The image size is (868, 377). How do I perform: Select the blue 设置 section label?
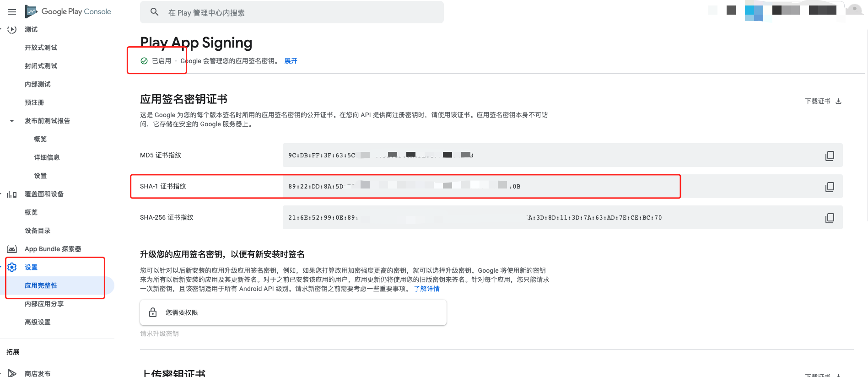click(31, 267)
